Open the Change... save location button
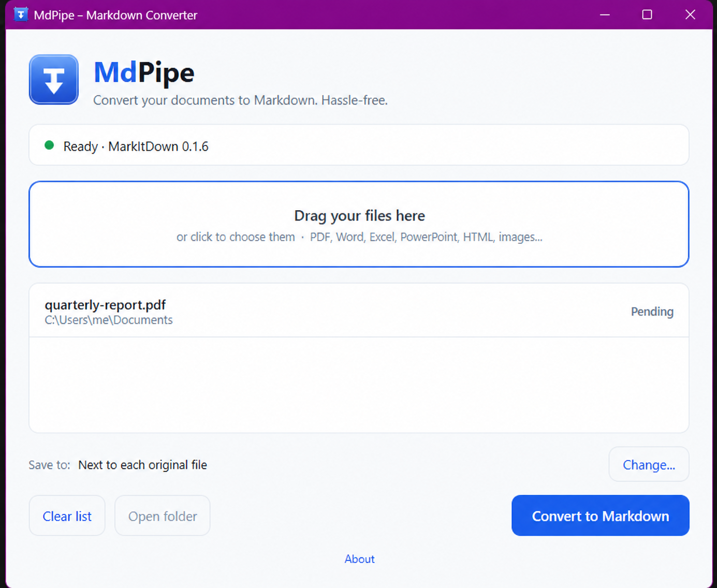717x588 pixels. tap(649, 464)
